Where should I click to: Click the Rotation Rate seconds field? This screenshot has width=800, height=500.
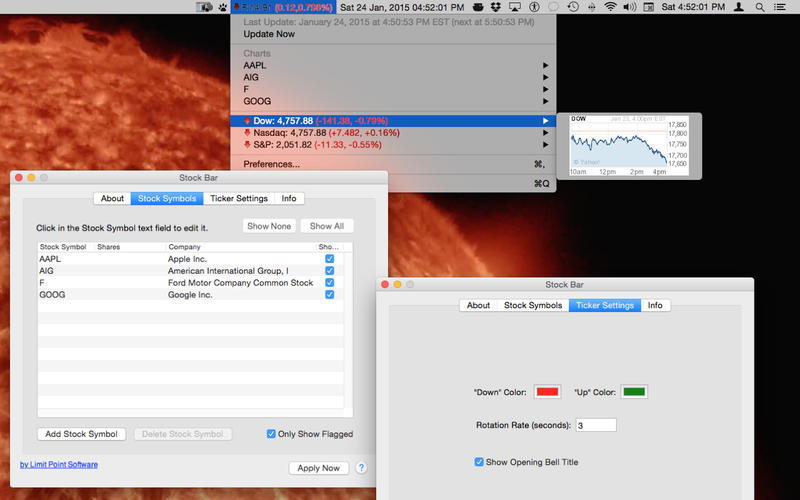(x=596, y=425)
